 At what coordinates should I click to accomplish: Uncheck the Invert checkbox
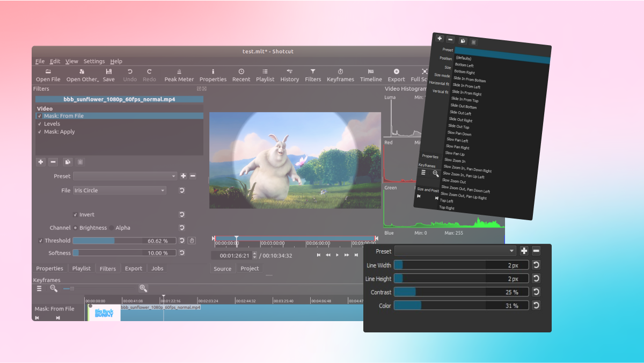pos(75,215)
